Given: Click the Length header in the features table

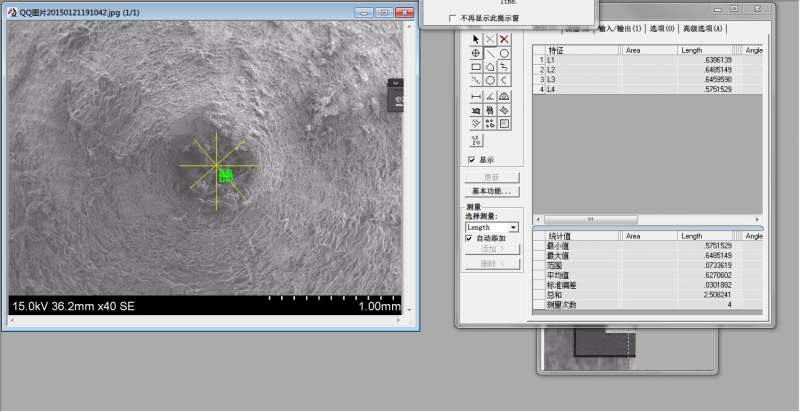Looking at the screenshot, I should pos(707,50).
